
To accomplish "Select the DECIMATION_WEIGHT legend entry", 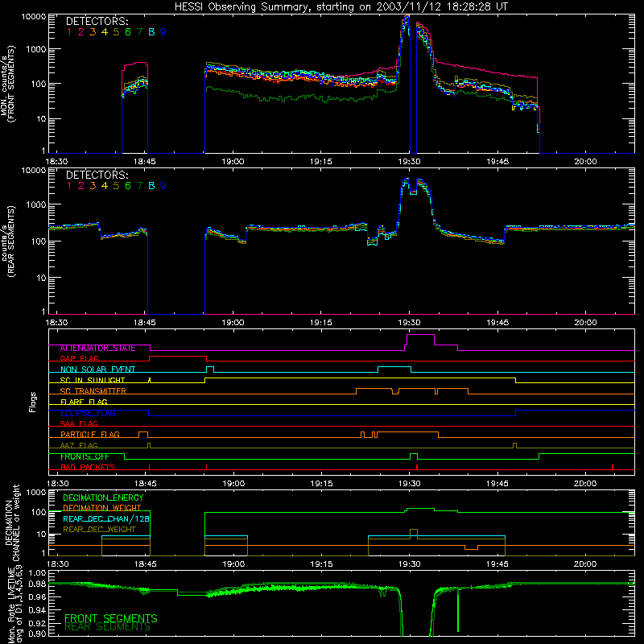I will coord(102,508).
